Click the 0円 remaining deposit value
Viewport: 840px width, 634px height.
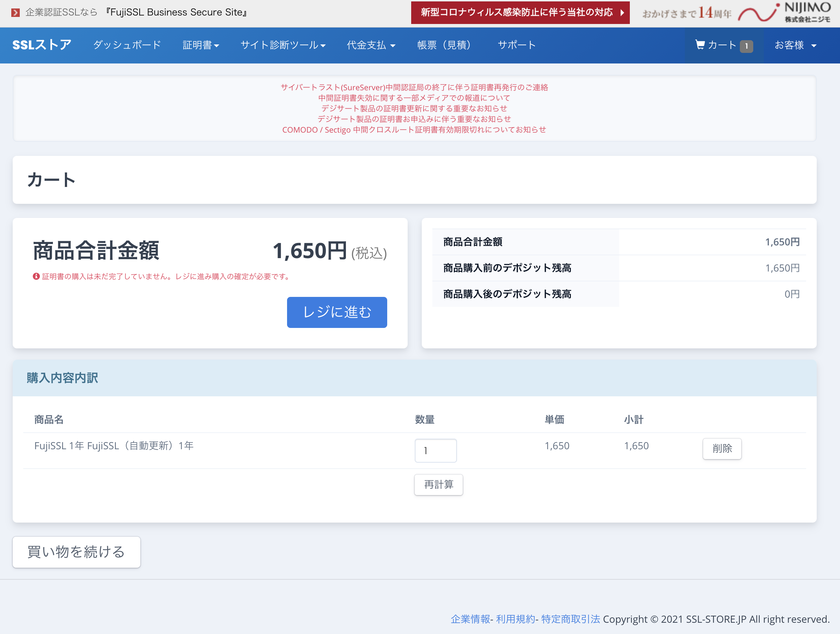pyautogui.click(x=792, y=294)
